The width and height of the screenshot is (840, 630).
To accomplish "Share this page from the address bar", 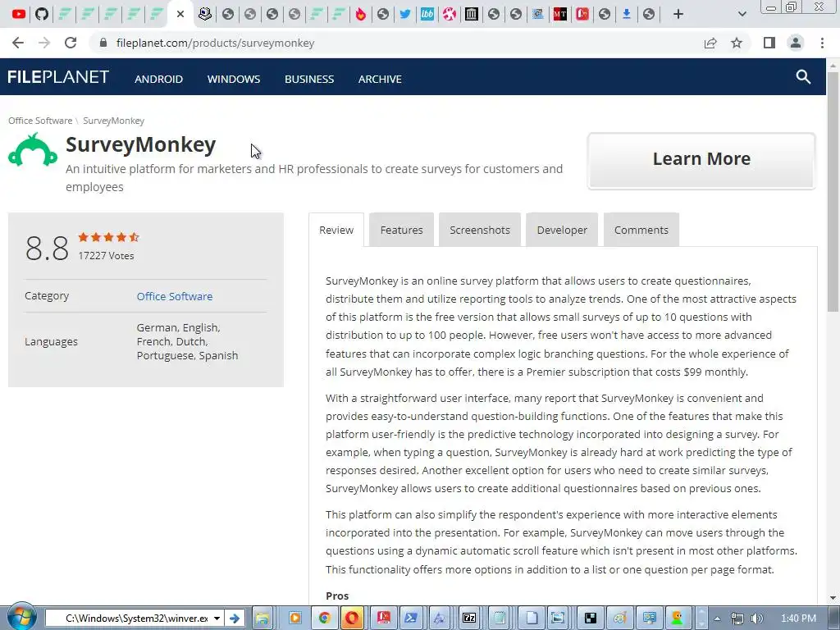I will [x=710, y=43].
